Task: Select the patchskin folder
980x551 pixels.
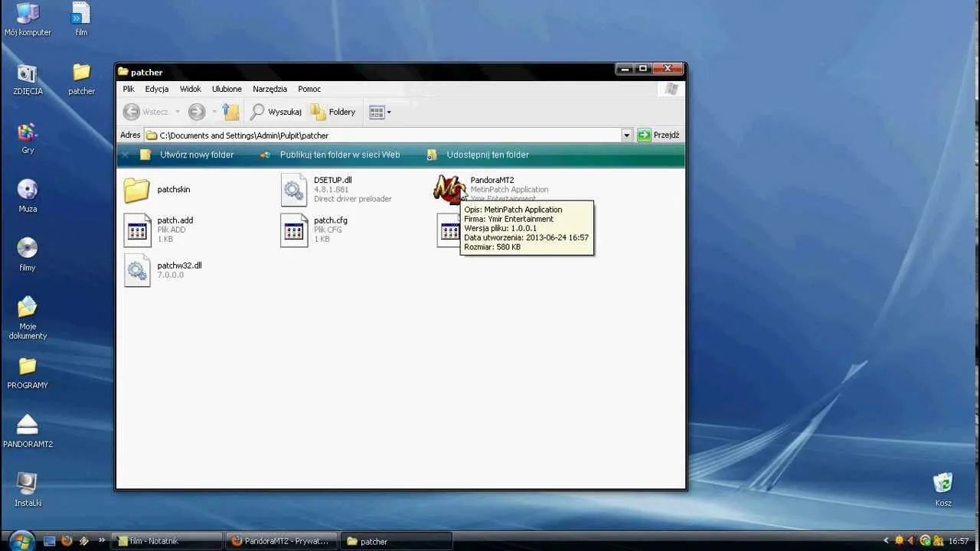Action: pos(136,190)
